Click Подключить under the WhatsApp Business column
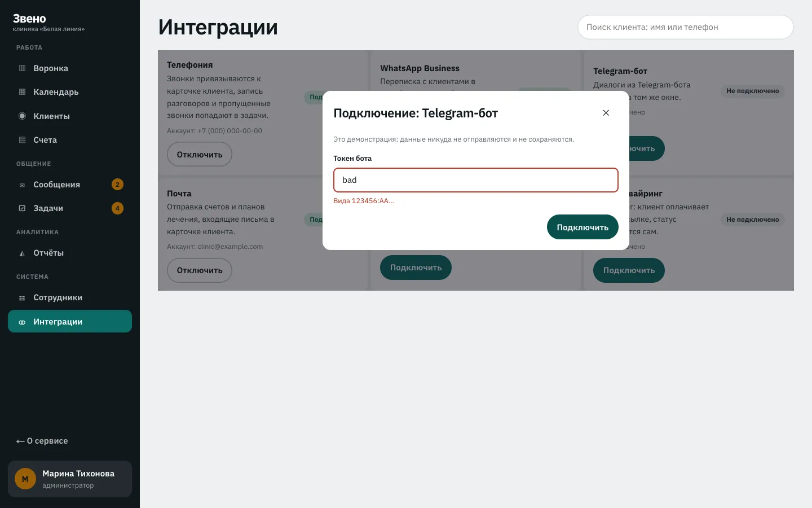Screen dimensions: 812x508 click(416, 268)
